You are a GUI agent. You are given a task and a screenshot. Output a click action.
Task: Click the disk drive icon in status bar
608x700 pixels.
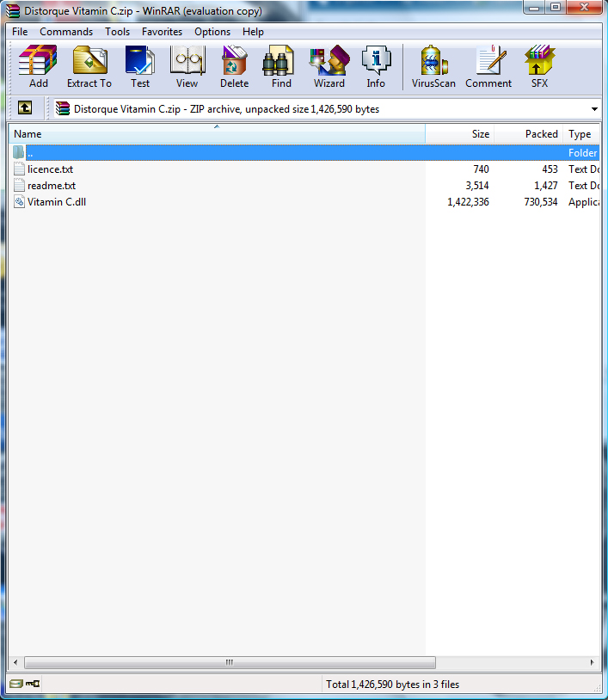16,684
